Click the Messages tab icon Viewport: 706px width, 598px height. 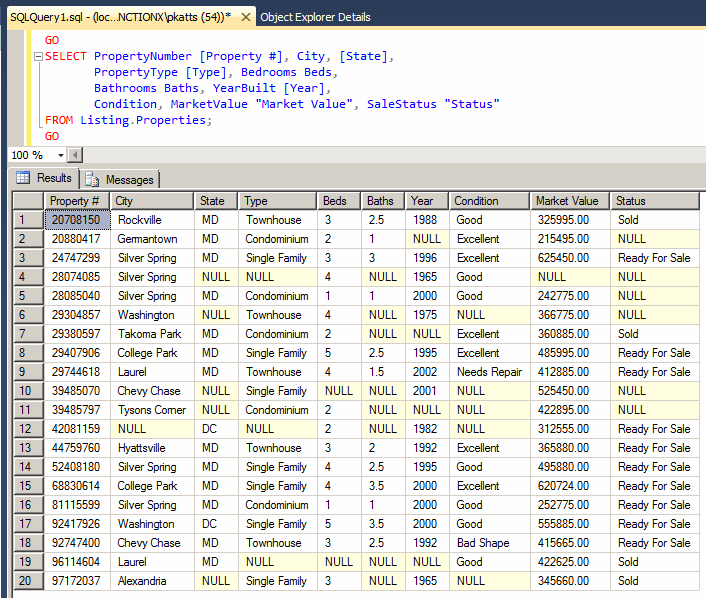[92, 179]
